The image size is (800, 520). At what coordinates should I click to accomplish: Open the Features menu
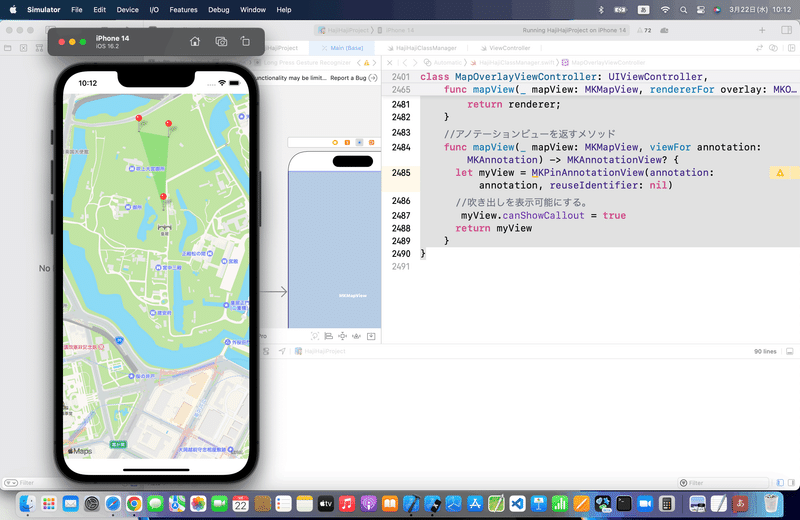click(183, 10)
